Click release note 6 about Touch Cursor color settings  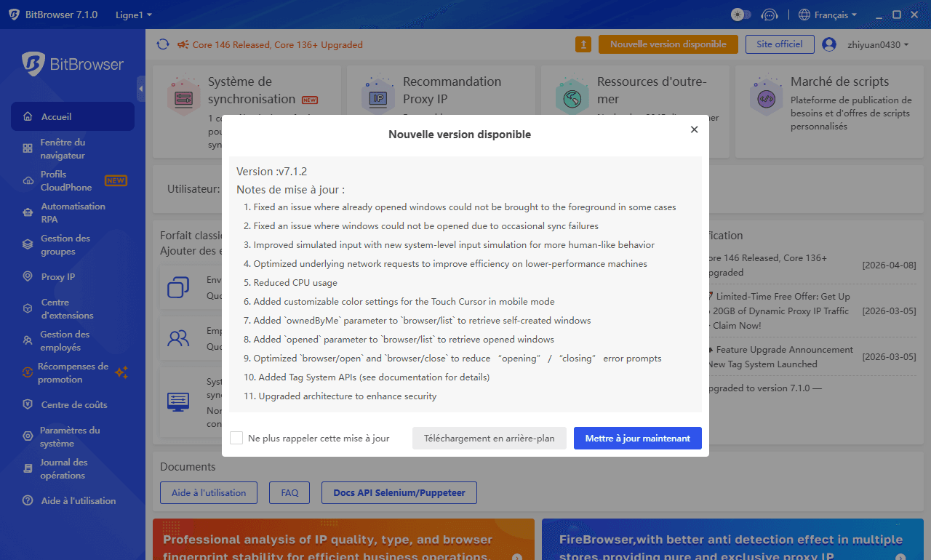tap(399, 302)
